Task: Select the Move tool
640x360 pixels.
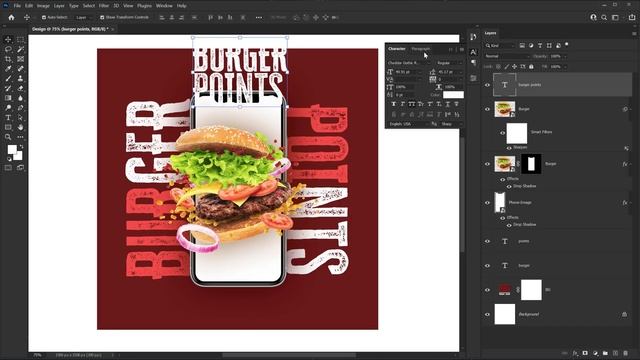Action: point(8,40)
